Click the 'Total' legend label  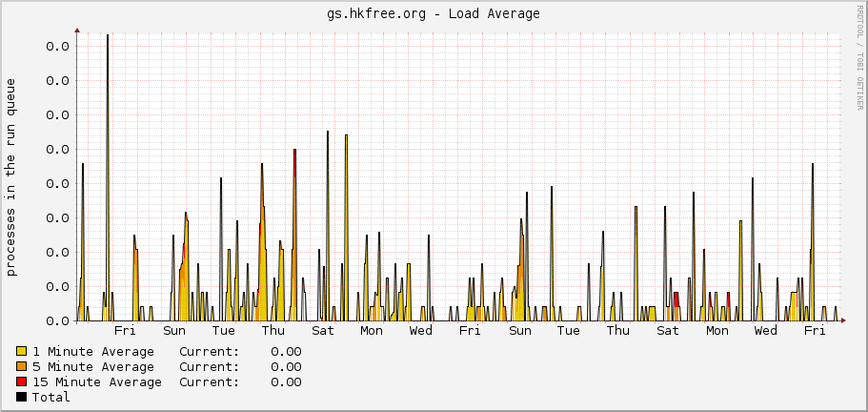pos(50,397)
